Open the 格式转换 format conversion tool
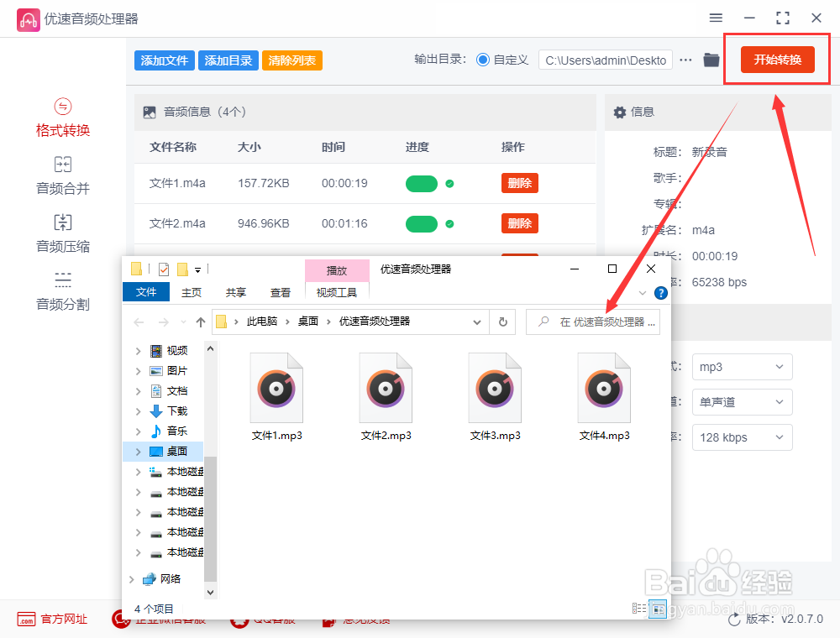Image resolution: width=840 pixels, height=638 pixels. pyautogui.click(x=63, y=118)
